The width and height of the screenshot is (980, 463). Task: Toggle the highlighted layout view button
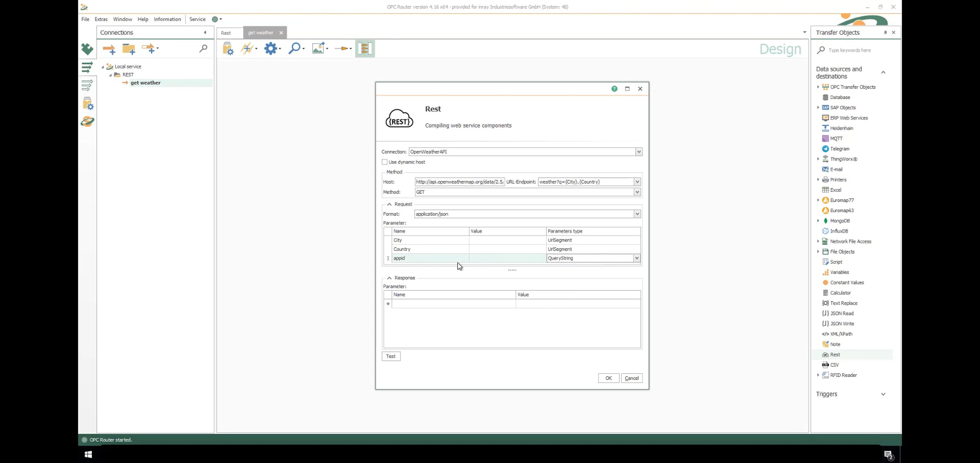[x=365, y=49]
